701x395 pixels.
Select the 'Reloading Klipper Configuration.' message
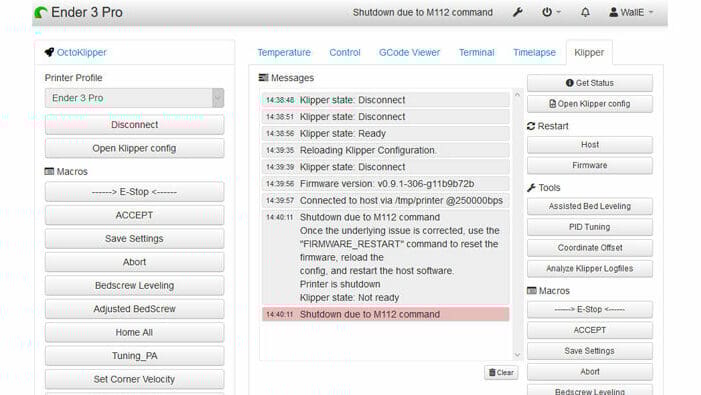[x=385, y=150]
